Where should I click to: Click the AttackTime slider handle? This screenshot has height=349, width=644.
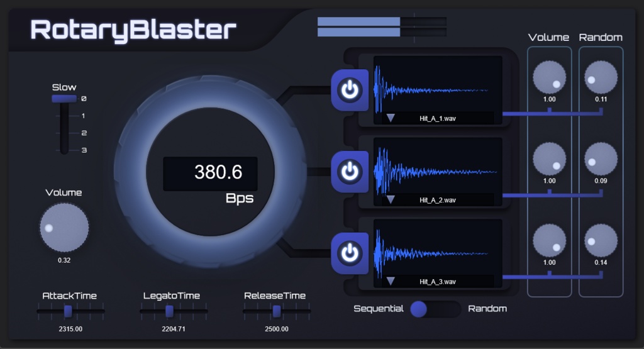pyautogui.click(x=68, y=311)
